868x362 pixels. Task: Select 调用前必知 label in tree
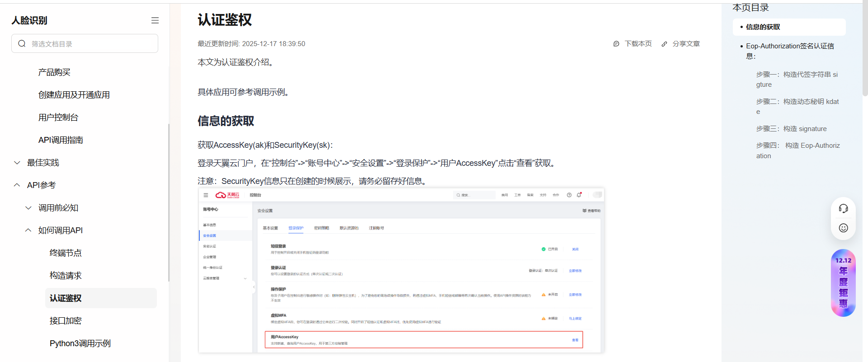click(x=58, y=208)
